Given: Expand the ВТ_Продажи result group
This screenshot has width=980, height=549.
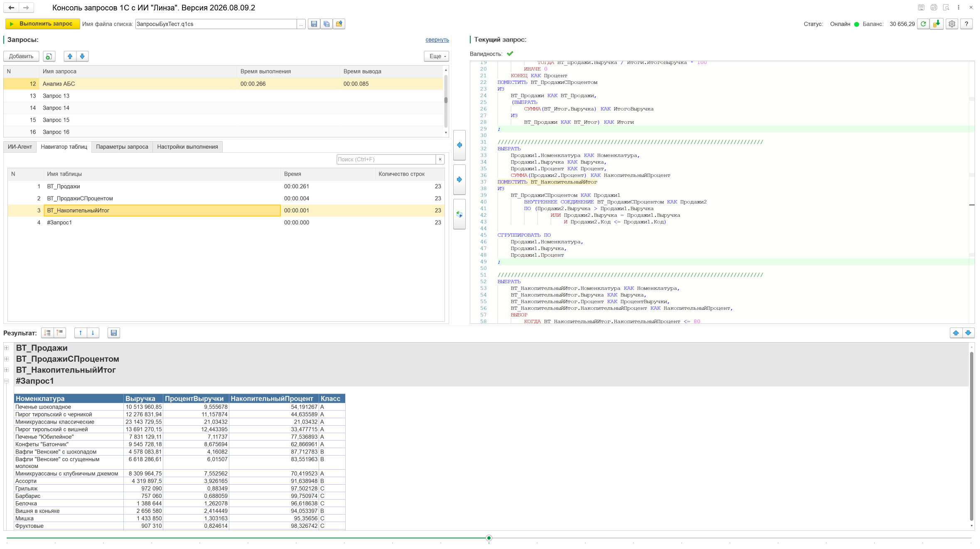Looking at the screenshot, I should coord(7,348).
